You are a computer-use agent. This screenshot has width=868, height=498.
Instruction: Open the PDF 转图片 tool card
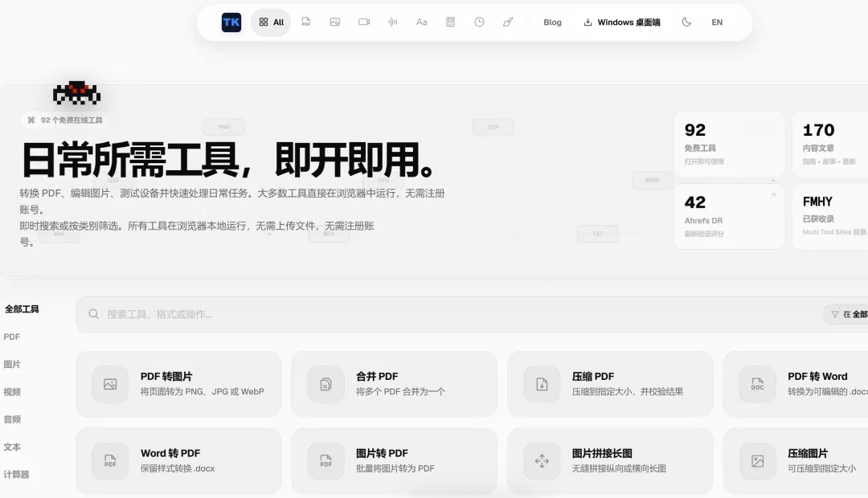178,384
